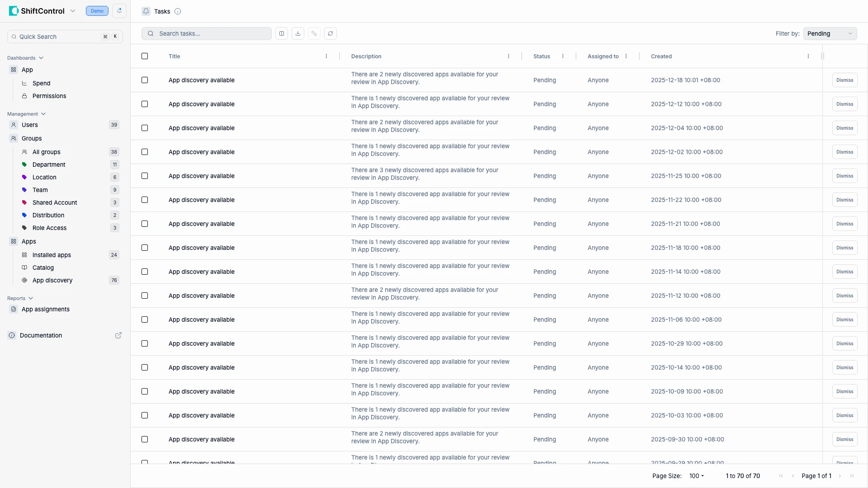Sort by the Created column header
The width and height of the screenshot is (868, 488).
(x=661, y=56)
